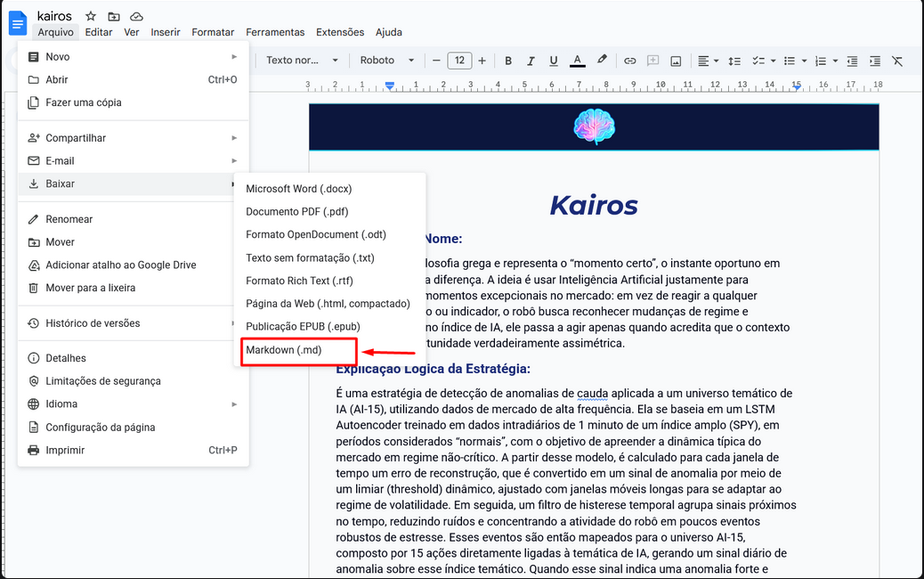Check the cloud document status icon
Screen dimensions: 924x579
(136, 16)
